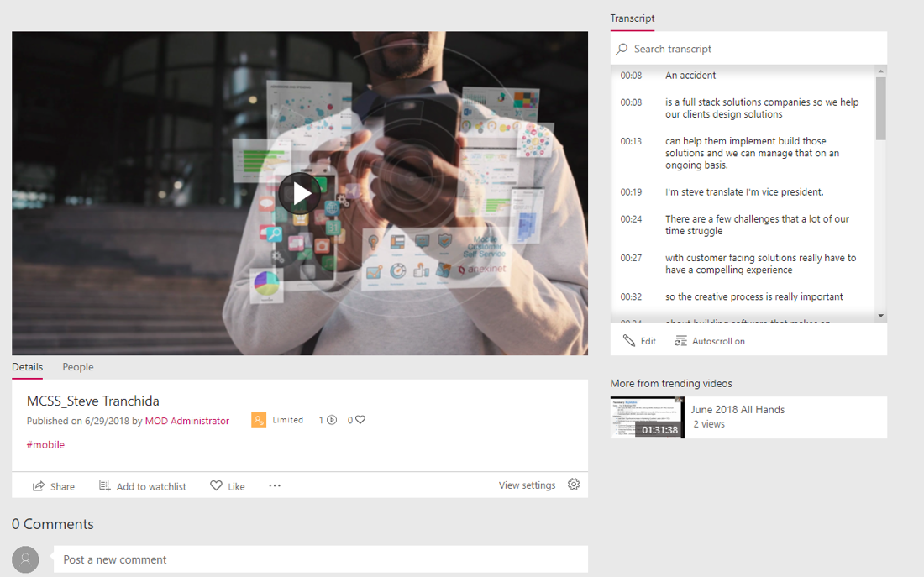Viewport: 924px width, 577px height.
Task: Play the MCSS_Steve Tranchida video
Action: coord(299,192)
